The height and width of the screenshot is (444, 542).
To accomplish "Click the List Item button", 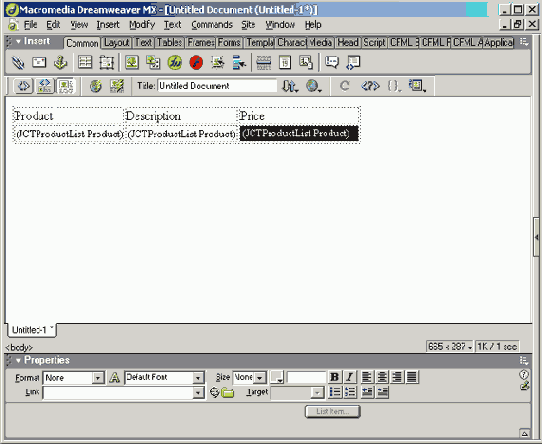I will click(x=333, y=411).
